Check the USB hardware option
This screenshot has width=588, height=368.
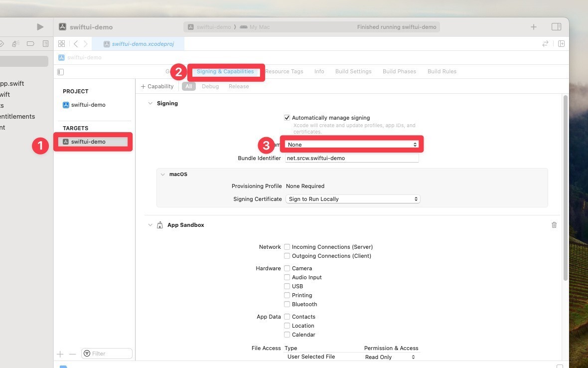pyautogui.click(x=287, y=286)
